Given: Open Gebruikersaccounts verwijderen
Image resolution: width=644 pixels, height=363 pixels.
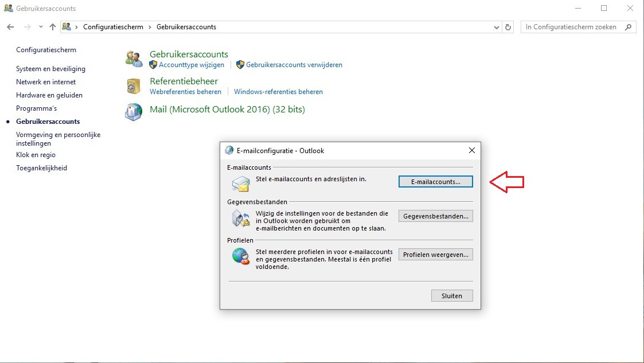Looking at the screenshot, I should (294, 65).
